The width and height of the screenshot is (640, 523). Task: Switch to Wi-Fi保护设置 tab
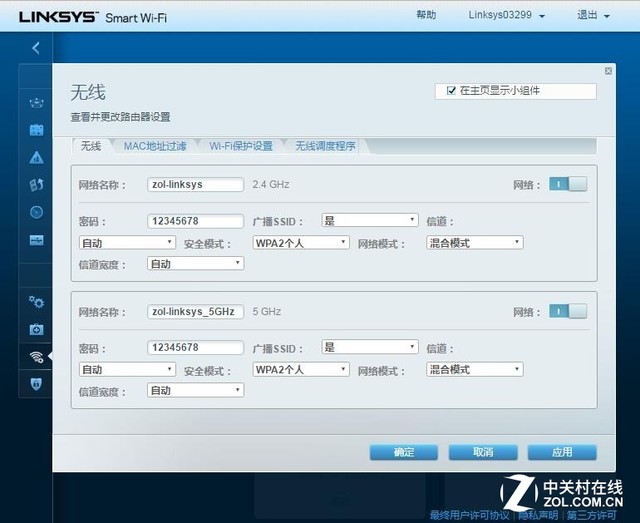pyautogui.click(x=241, y=146)
